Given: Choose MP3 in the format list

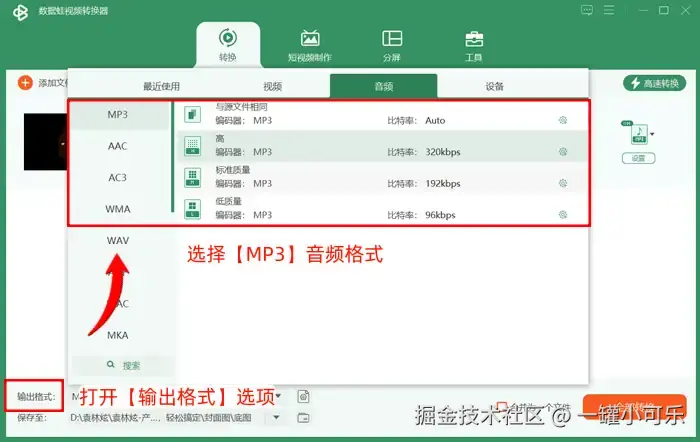Looking at the screenshot, I should tap(117, 115).
